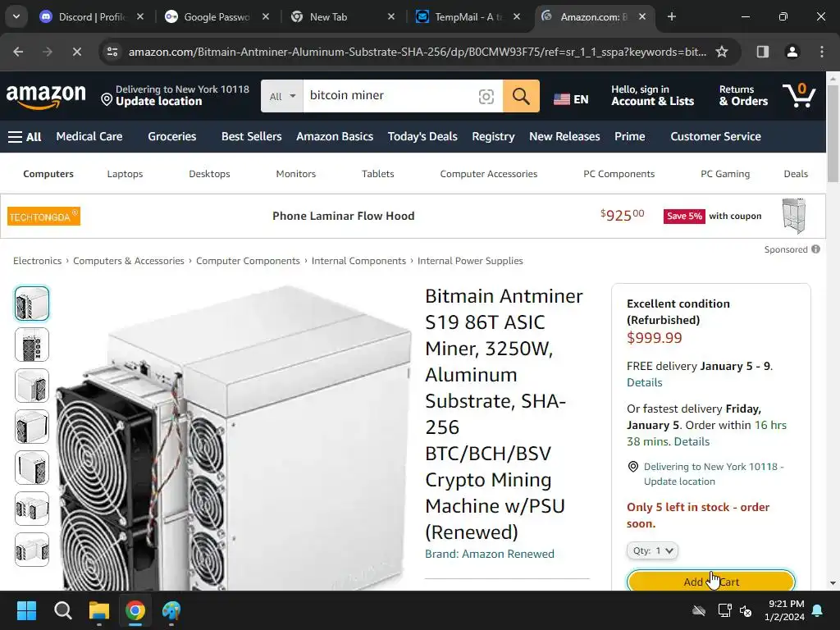The width and height of the screenshot is (840, 630).
Task: Click the Chrome profile avatar icon
Action: pos(792,52)
